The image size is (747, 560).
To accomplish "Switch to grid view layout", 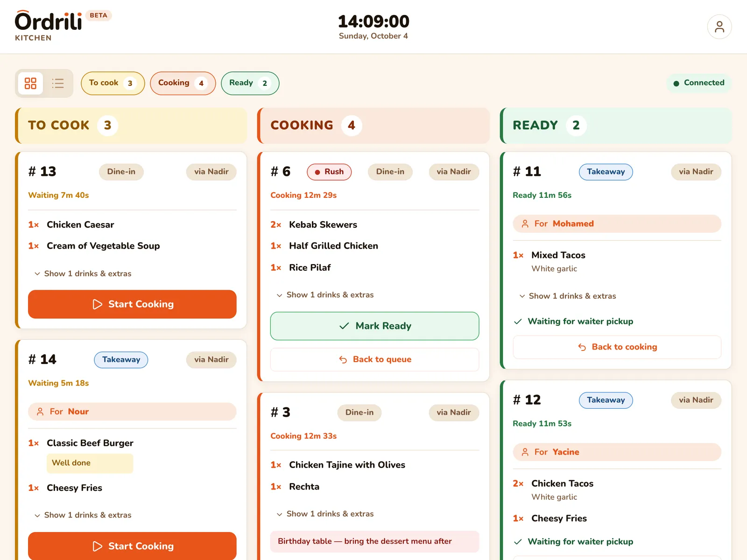I will click(x=30, y=84).
